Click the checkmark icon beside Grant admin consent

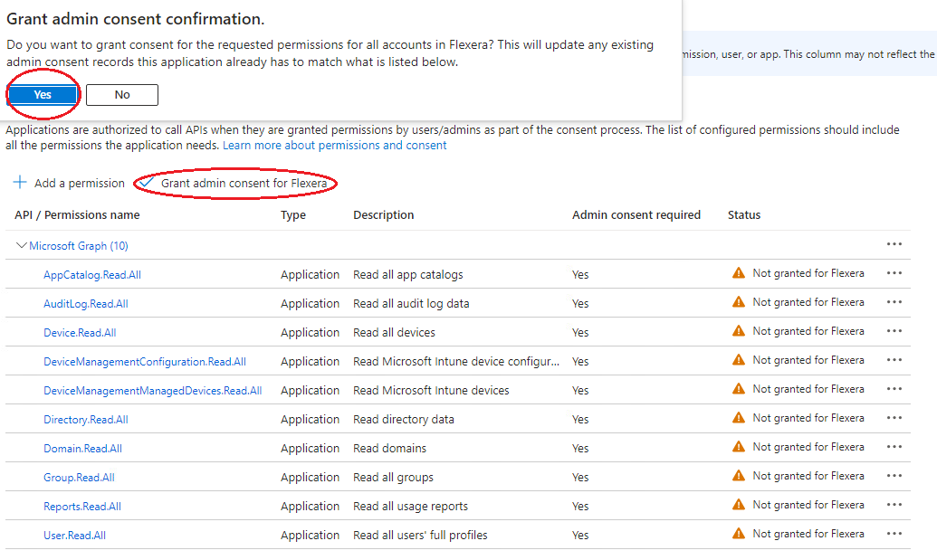[147, 182]
